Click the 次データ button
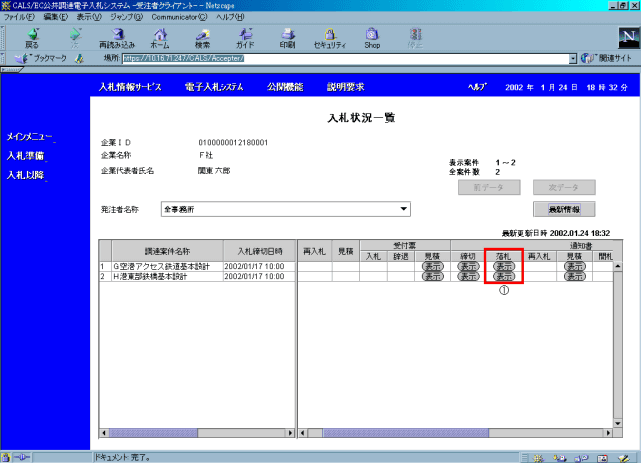 point(564,188)
